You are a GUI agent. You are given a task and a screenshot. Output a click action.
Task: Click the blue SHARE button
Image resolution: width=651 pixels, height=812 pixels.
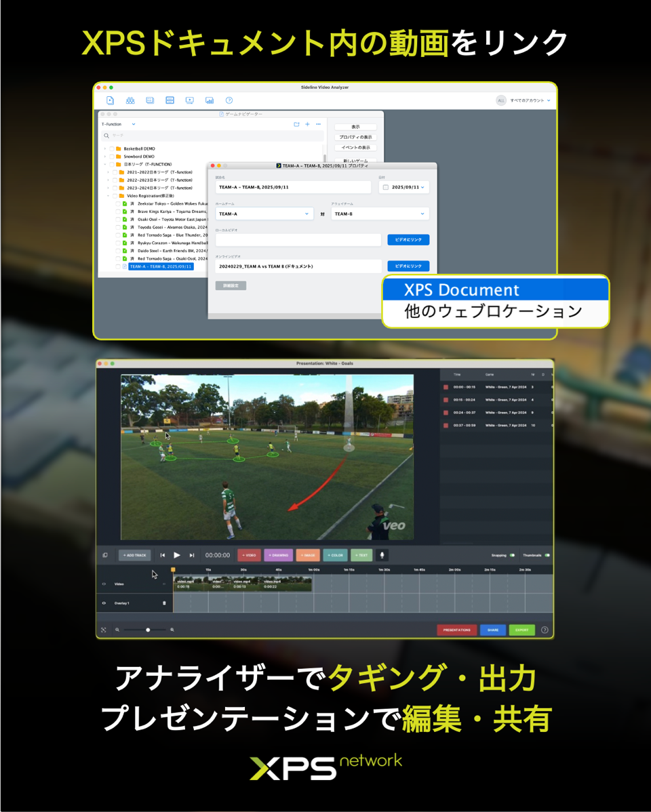point(493,630)
